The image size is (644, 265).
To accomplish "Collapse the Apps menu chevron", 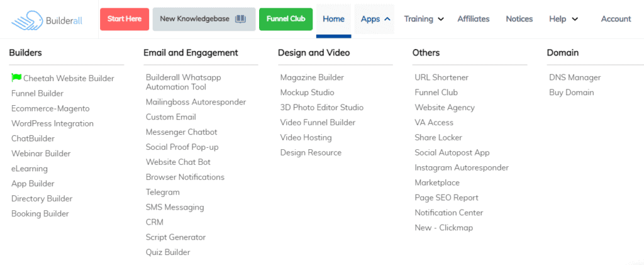I will point(387,19).
